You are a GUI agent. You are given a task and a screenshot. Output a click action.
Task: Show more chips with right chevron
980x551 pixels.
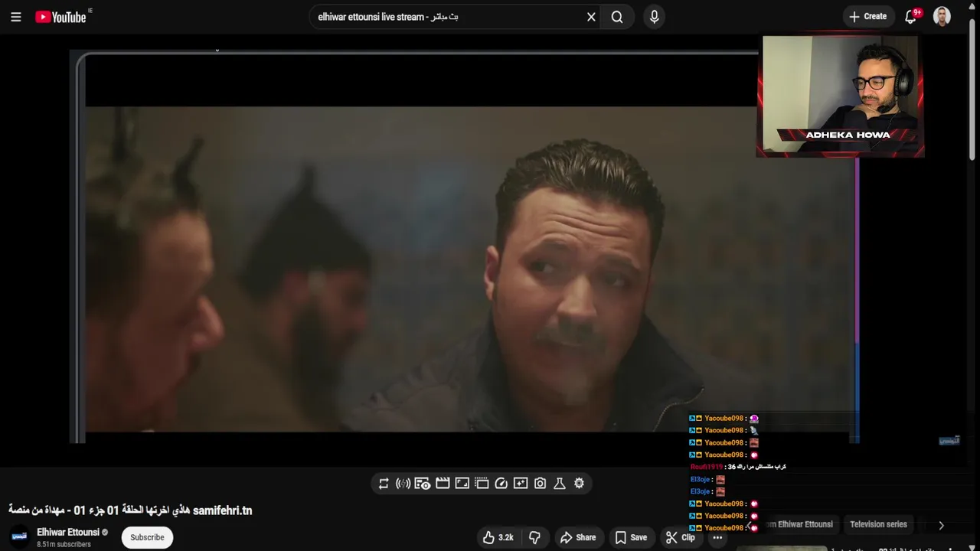(x=941, y=525)
